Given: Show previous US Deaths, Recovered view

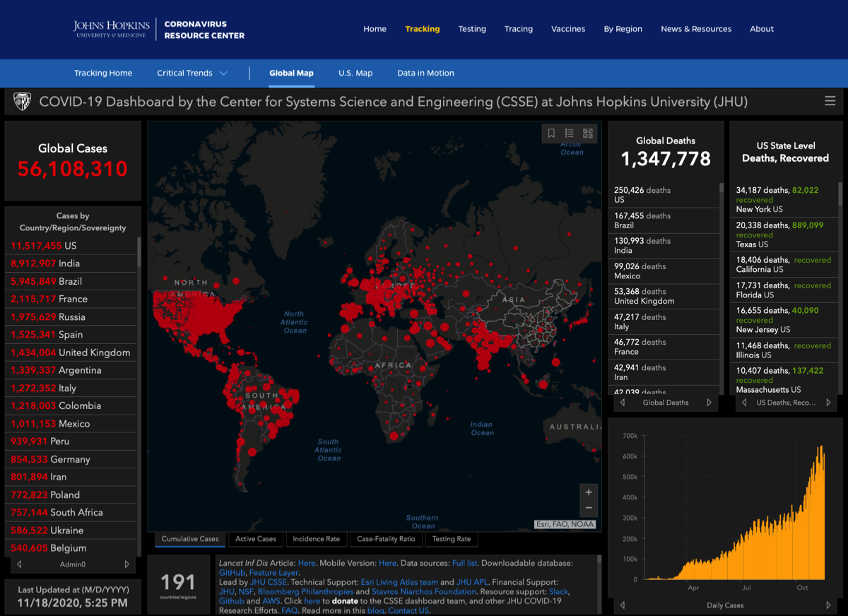Looking at the screenshot, I should click(744, 403).
